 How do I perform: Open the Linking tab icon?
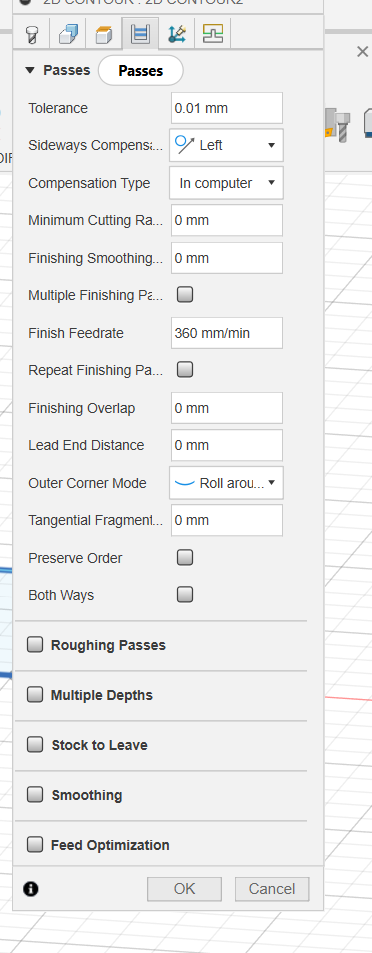point(177,34)
